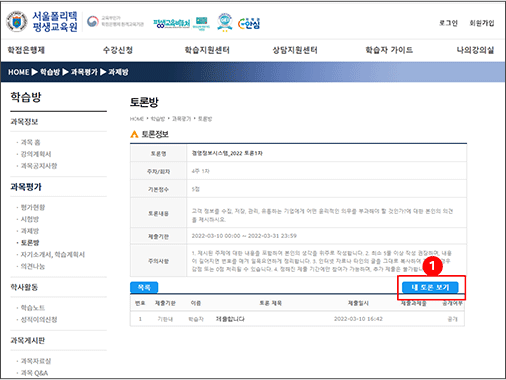This screenshot has height=380, width=506.
Task: Open 과목 Q&A in the sidebar
Action: point(34,373)
